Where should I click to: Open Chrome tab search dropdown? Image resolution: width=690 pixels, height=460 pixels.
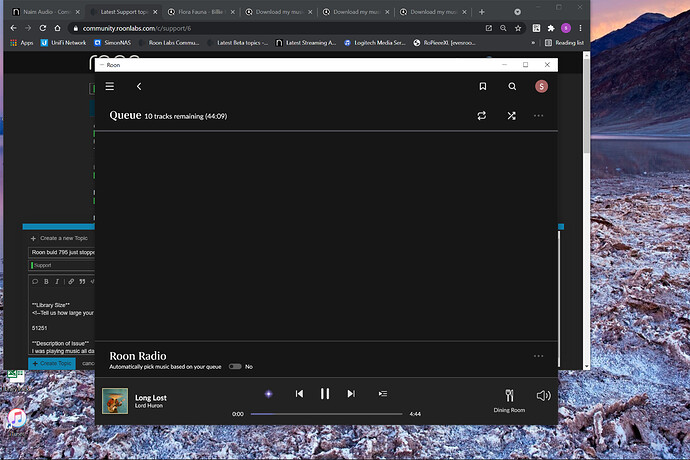point(518,12)
